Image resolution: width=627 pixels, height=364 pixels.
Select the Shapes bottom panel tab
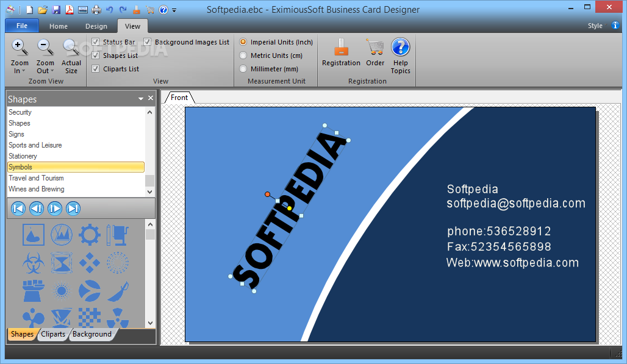point(22,334)
